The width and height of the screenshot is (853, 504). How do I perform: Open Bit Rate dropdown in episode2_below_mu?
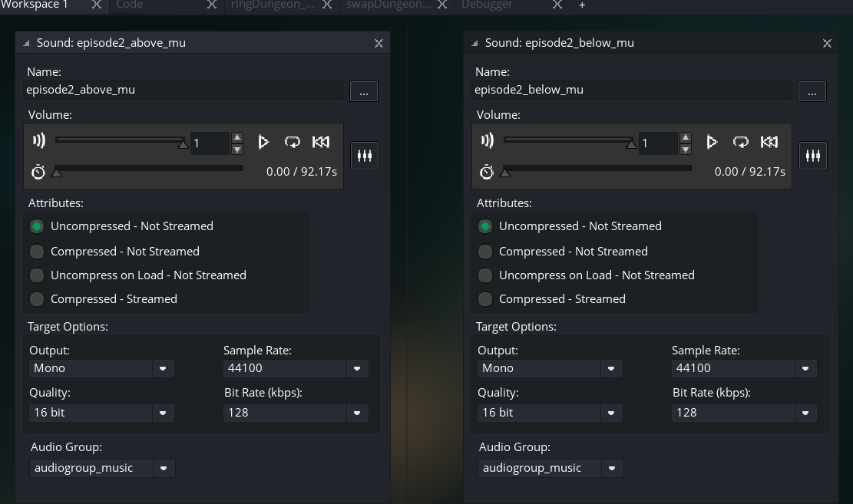pos(805,413)
